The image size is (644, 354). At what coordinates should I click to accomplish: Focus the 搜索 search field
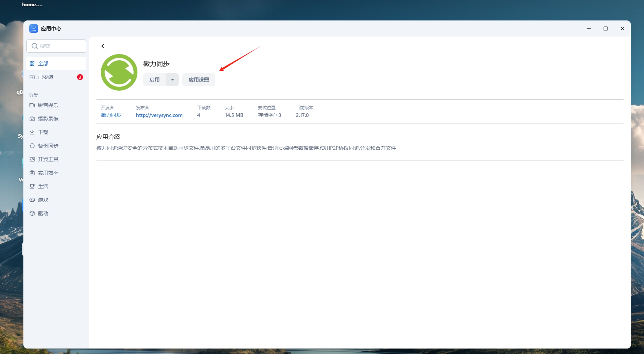(x=56, y=46)
